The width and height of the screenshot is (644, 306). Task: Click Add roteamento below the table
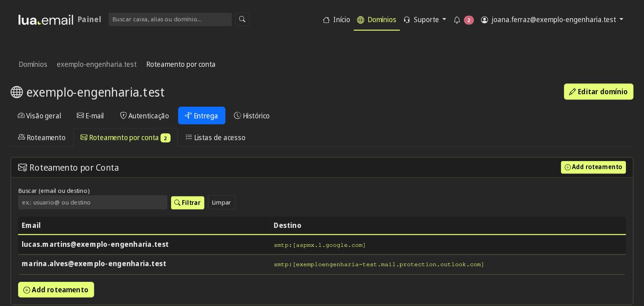click(56, 290)
